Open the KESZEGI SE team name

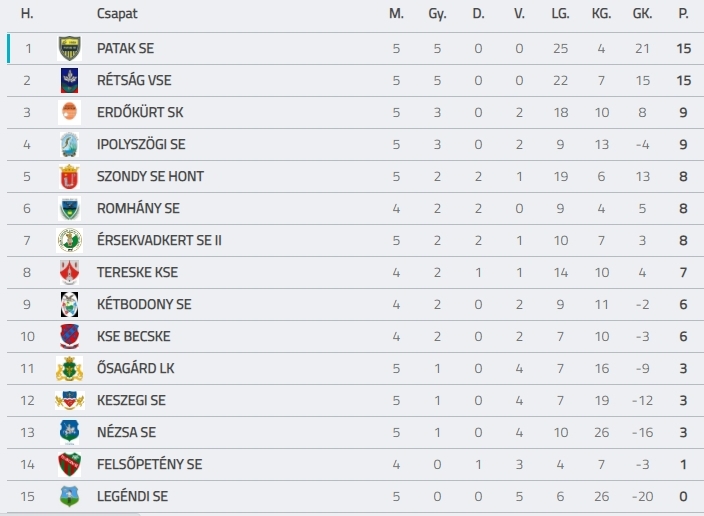(131, 401)
